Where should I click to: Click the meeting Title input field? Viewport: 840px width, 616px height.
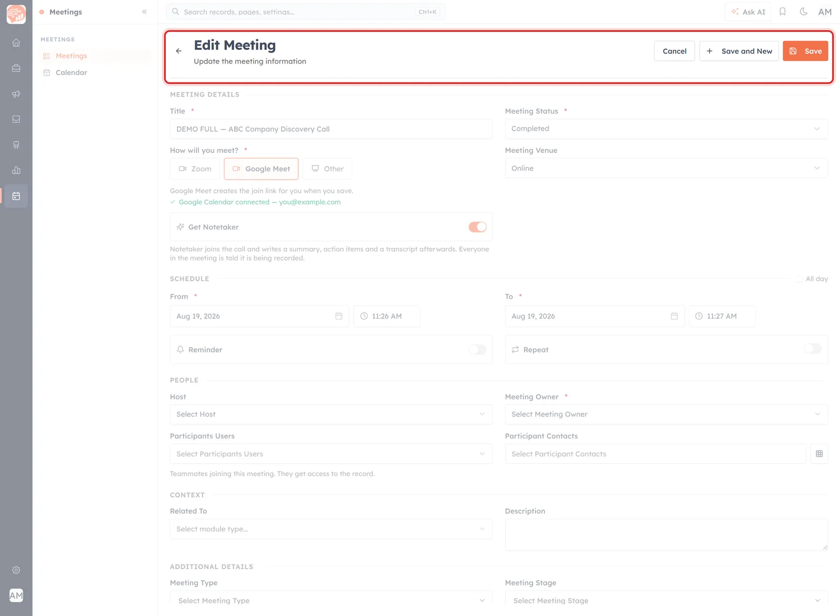point(331,129)
